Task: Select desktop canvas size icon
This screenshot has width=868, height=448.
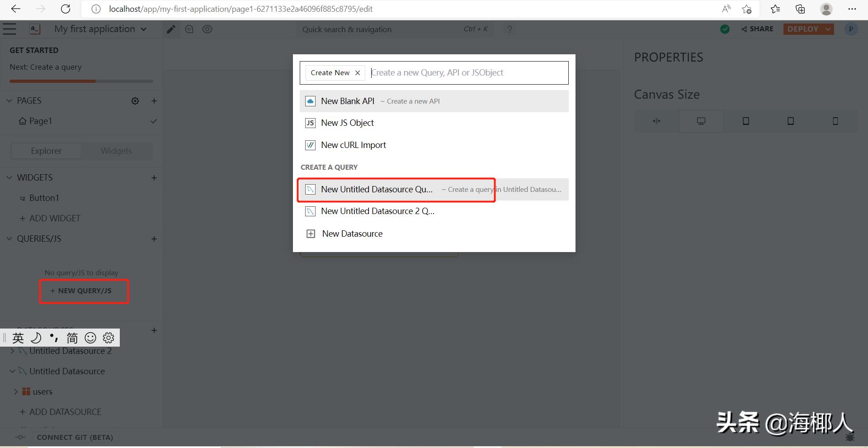Action: tap(701, 121)
